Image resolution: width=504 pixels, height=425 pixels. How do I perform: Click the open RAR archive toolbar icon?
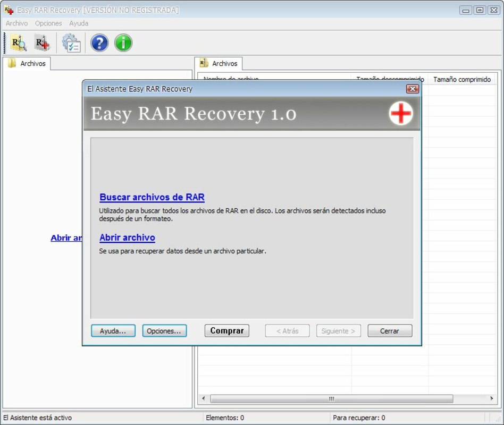pos(41,43)
